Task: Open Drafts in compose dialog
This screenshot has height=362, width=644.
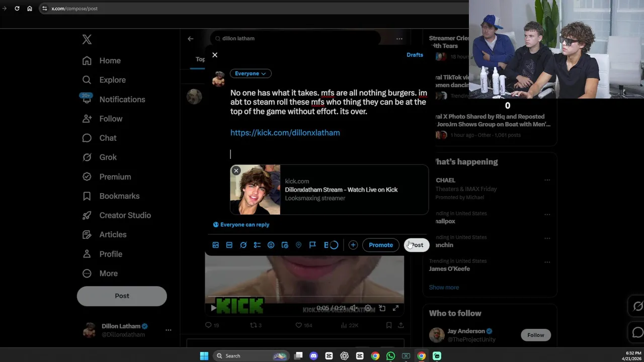Action: tap(415, 55)
